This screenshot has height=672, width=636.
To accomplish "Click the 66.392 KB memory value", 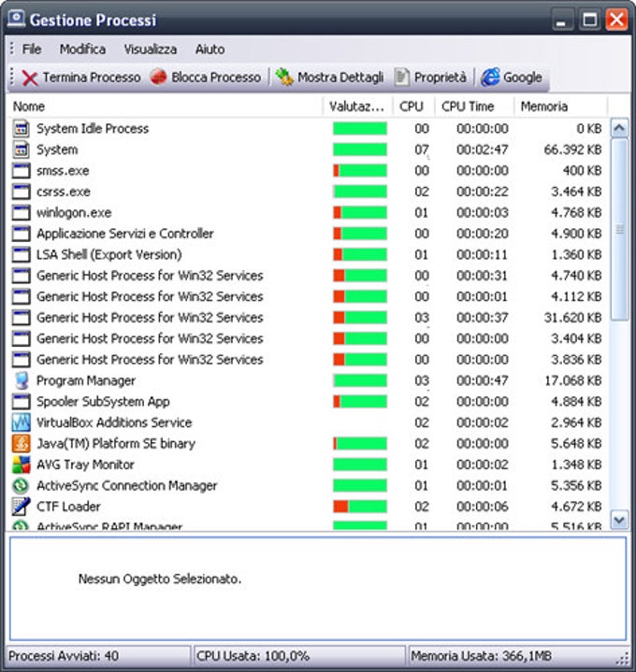I will pyautogui.click(x=572, y=150).
